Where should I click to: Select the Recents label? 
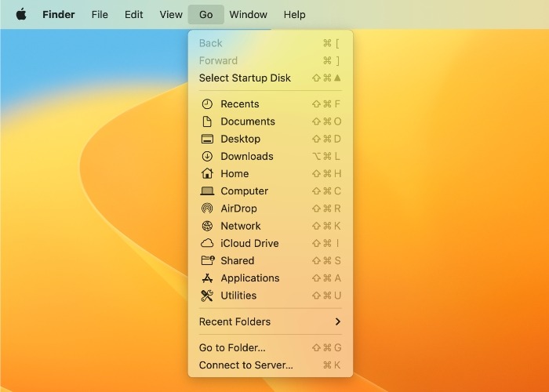[x=240, y=104]
